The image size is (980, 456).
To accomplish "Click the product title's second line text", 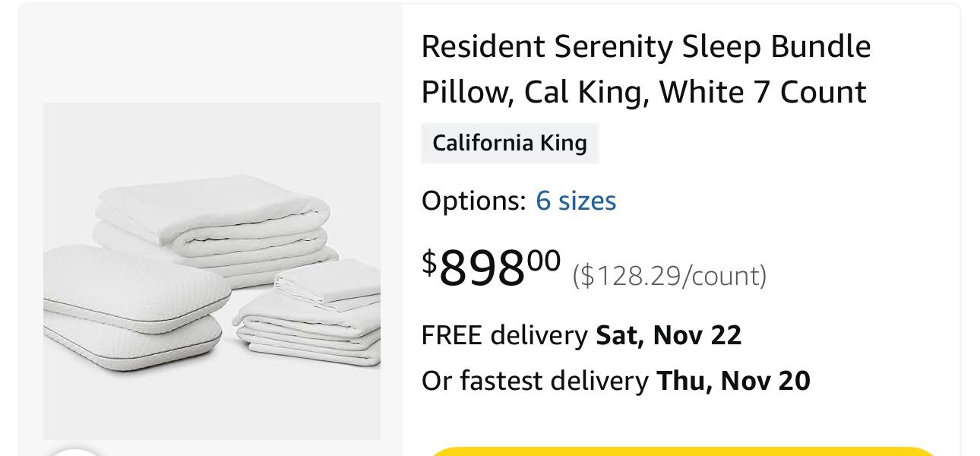I will (644, 90).
